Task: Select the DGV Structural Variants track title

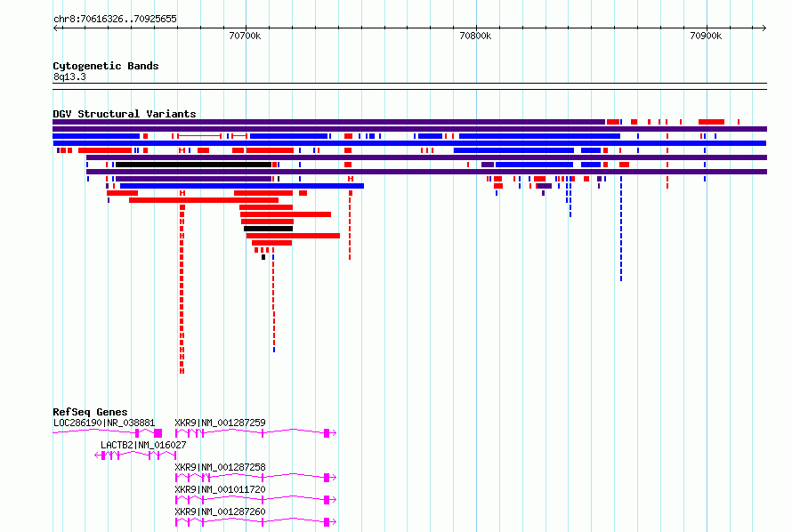Action: (x=125, y=114)
